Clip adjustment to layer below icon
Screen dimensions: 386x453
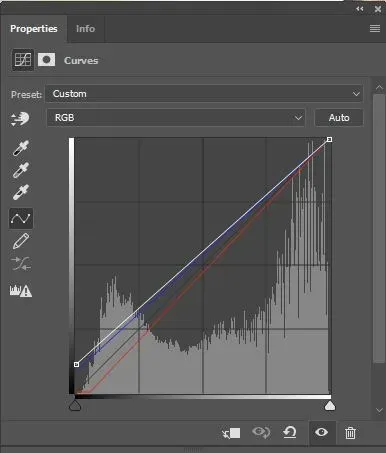231,433
